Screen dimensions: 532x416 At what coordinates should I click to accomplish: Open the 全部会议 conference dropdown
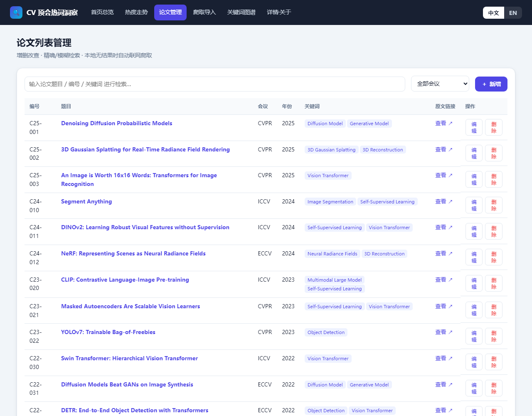click(x=440, y=84)
